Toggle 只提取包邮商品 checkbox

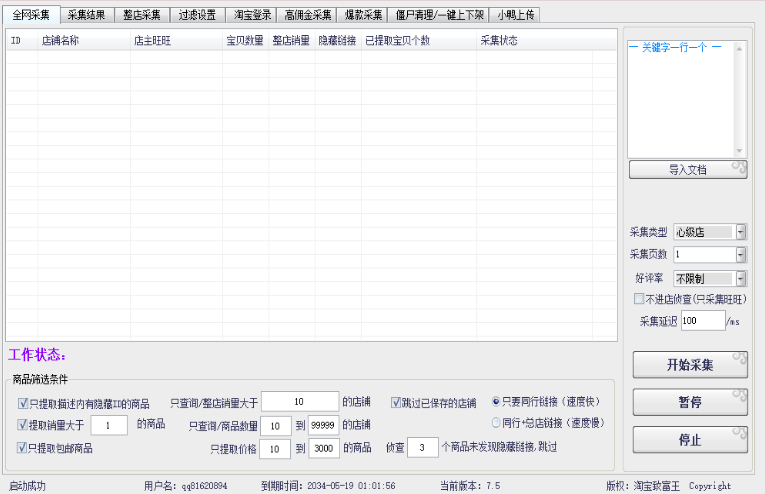(x=23, y=448)
